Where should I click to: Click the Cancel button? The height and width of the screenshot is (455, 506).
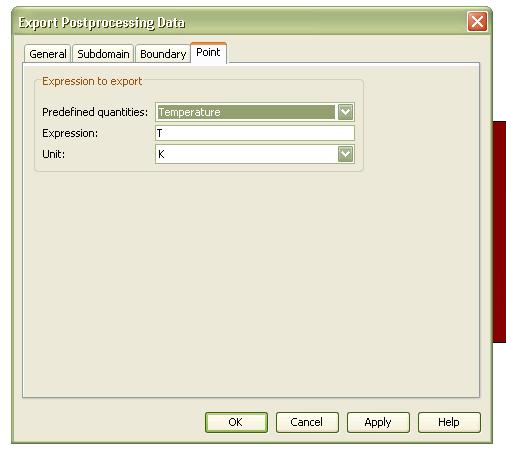(307, 422)
